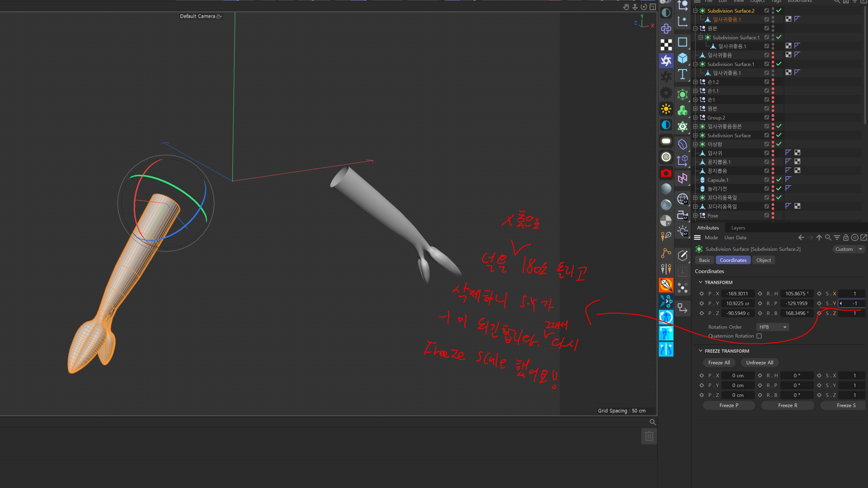Click the red camera plugin icon
The width and height of the screenshot is (868, 488).
[666, 173]
